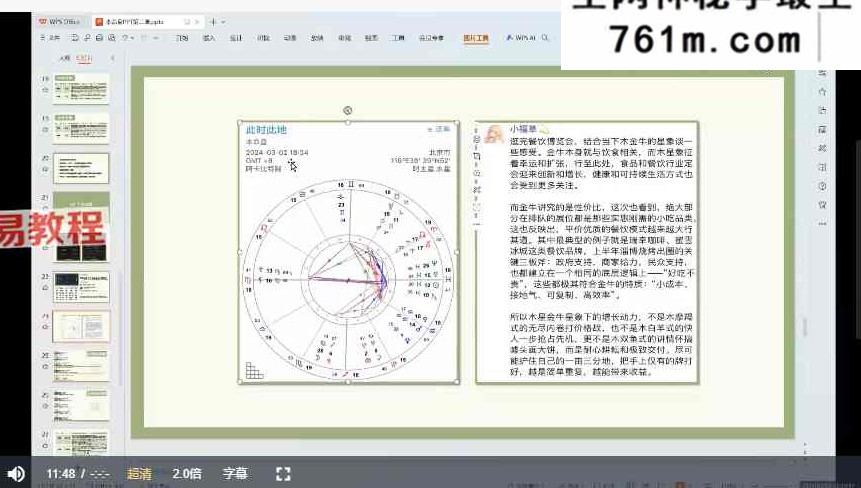Open the 视图 (View) ribbon tab
Image resolution: width=861 pixels, height=488 pixels.
(x=371, y=38)
